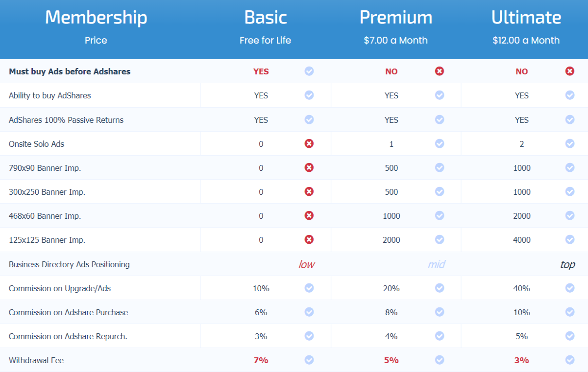Click the checkmark icon for Premium Onsite Solo Ads
This screenshot has height=372, width=588.
click(x=440, y=143)
